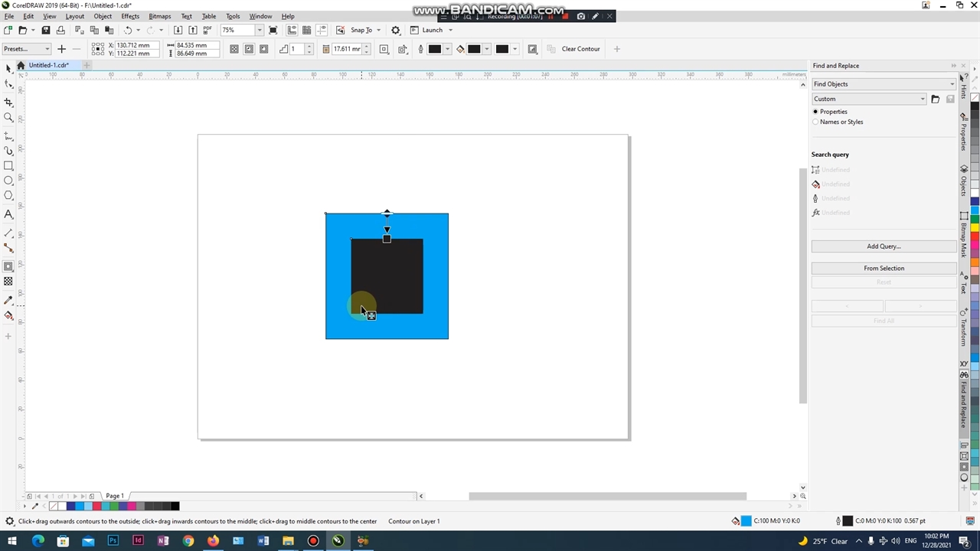The width and height of the screenshot is (980, 551).
Task: Choose the Ellipse tool
Action: coord(8,181)
